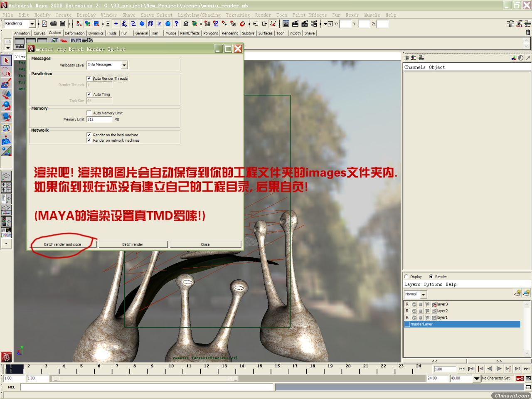Pick the Scale tool
The height and width of the screenshot is (399, 532).
pyautogui.click(x=6, y=117)
